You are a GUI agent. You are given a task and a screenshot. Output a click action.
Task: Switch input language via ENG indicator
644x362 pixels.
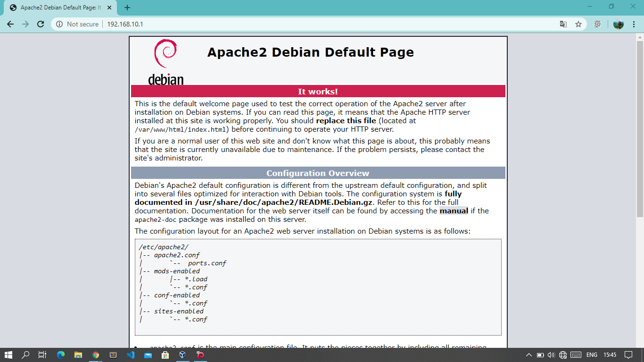pyautogui.click(x=592, y=355)
